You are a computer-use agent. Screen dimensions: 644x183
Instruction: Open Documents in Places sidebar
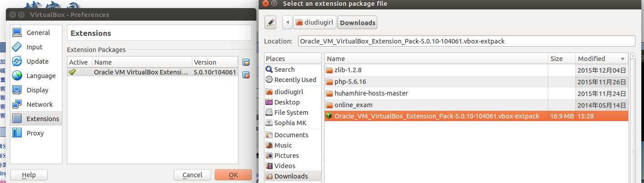(x=293, y=135)
